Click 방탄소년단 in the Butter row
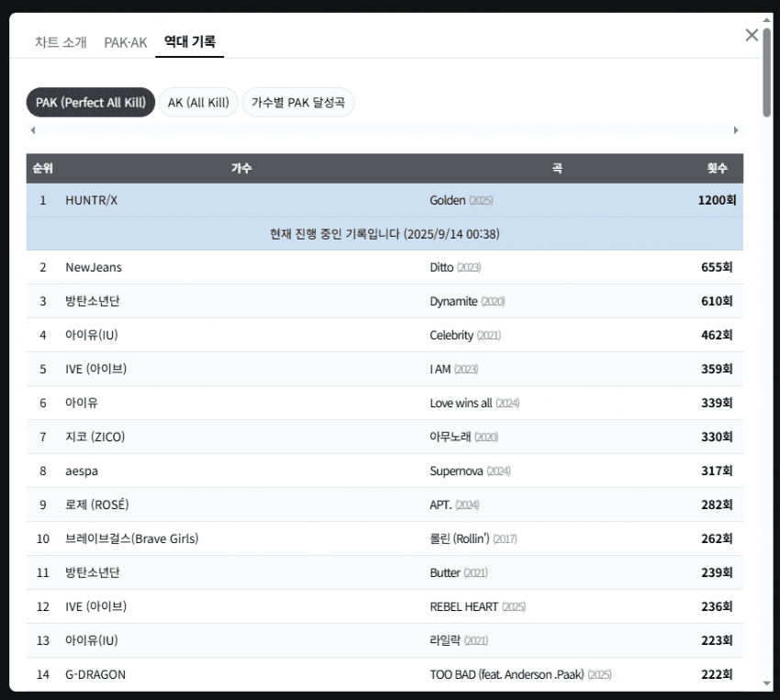780x700 pixels. (93, 572)
